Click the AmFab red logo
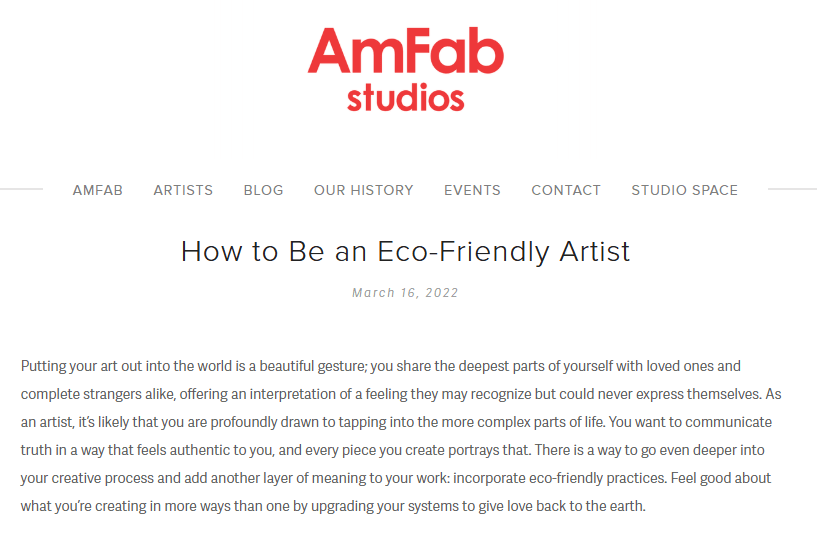The height and width of the screenshot is (540, 817). (x=405, y=51)
